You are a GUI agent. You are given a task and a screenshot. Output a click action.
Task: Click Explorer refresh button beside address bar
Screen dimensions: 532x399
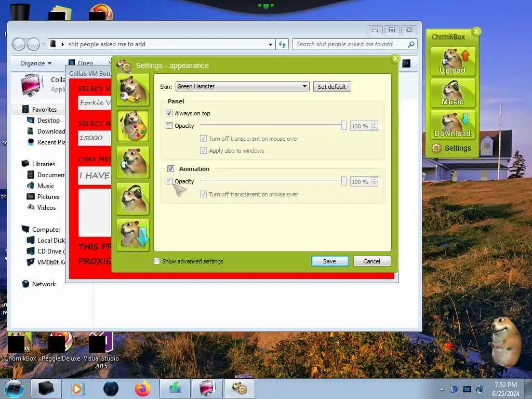click(x=282, y=44)
